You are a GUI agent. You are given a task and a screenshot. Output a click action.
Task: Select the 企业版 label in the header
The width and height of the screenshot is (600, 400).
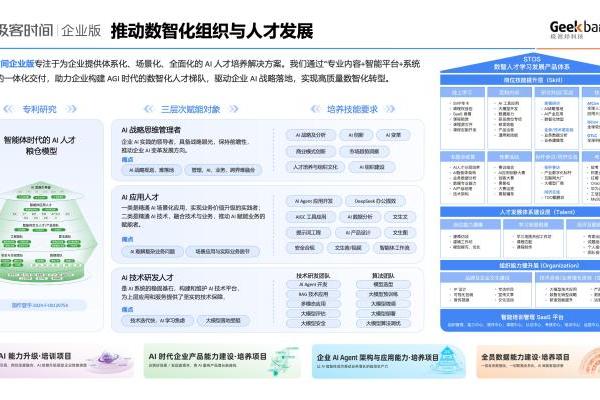[x=82, y=31]
